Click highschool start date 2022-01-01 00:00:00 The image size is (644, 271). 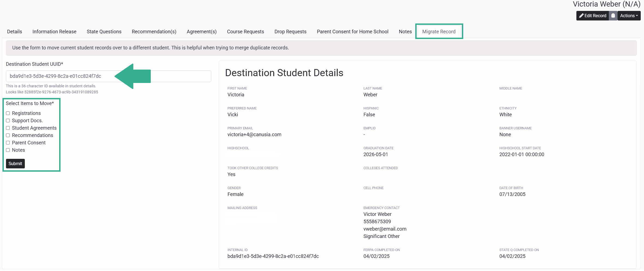pos(522,154)
